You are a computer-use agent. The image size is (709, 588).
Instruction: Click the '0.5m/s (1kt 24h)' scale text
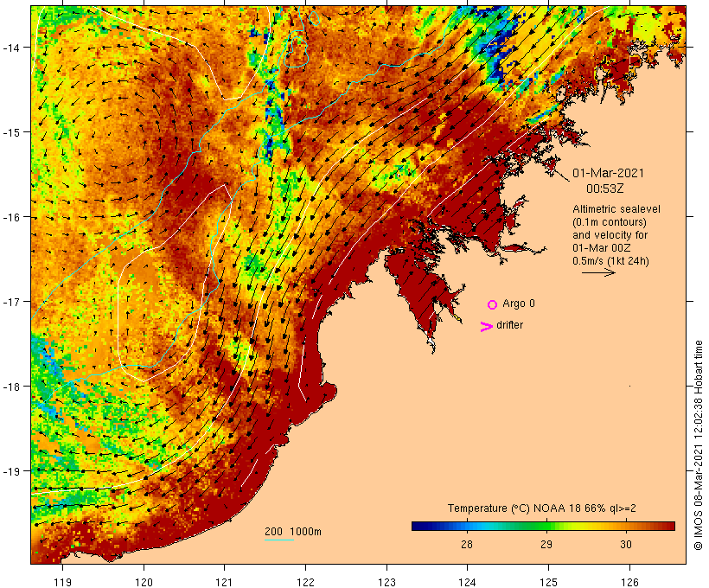click(x=611, y=261)
